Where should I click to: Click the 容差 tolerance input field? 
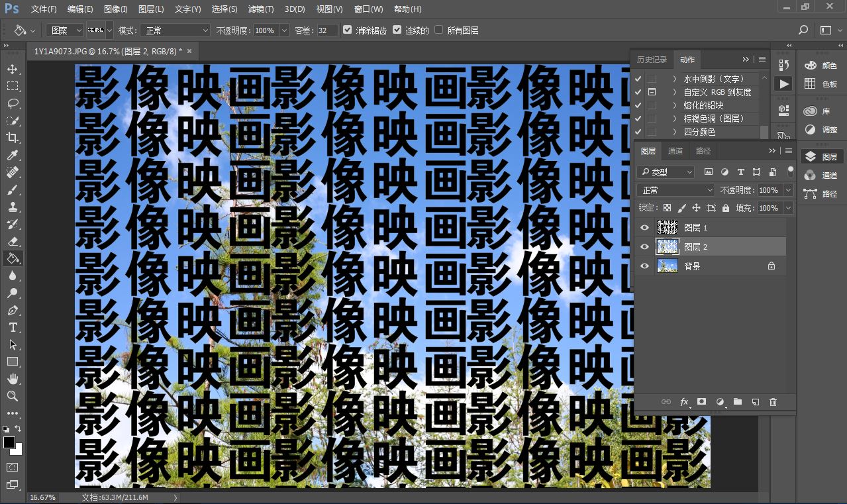[326, 30]
